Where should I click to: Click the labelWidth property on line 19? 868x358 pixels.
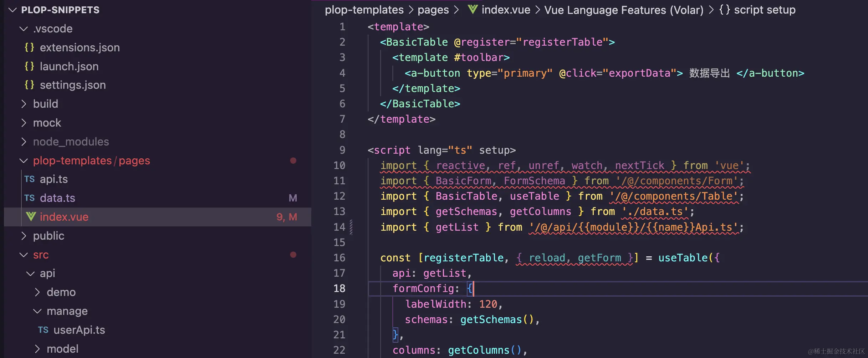(x=436, y=304)
